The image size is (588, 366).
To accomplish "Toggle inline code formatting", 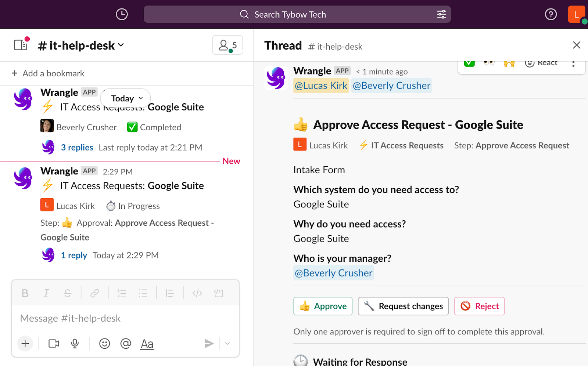I will click(197, 293).
